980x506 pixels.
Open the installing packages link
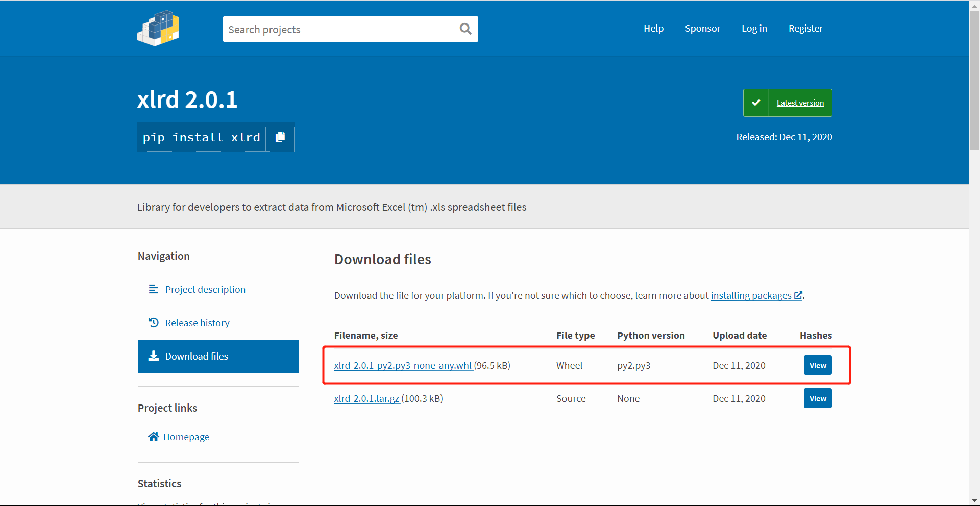[751, 295]
